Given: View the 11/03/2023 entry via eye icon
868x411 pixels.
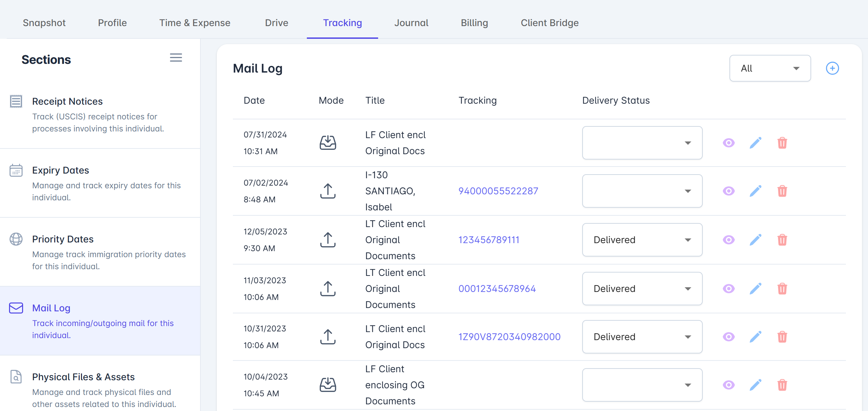Looking at the screenshot, I should click(x=728, y=289).
